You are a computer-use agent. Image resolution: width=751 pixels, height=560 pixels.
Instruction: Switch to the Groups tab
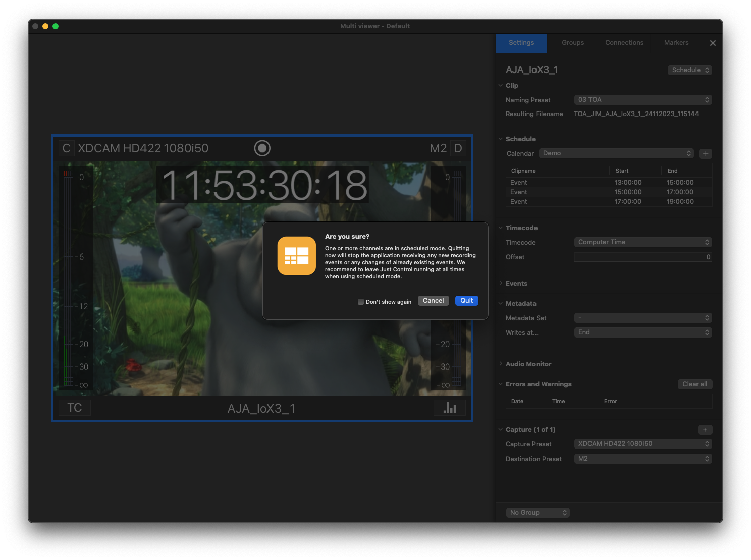pos(573,43)
